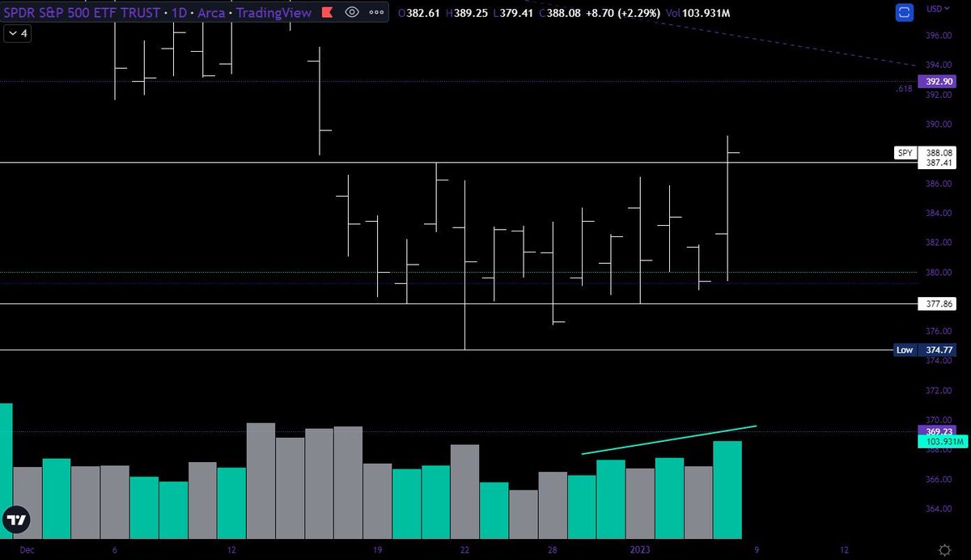Expand the collapsed indicators list labeled 4
The height and width of the screenshot is (560, 971).
pos(18,35)
